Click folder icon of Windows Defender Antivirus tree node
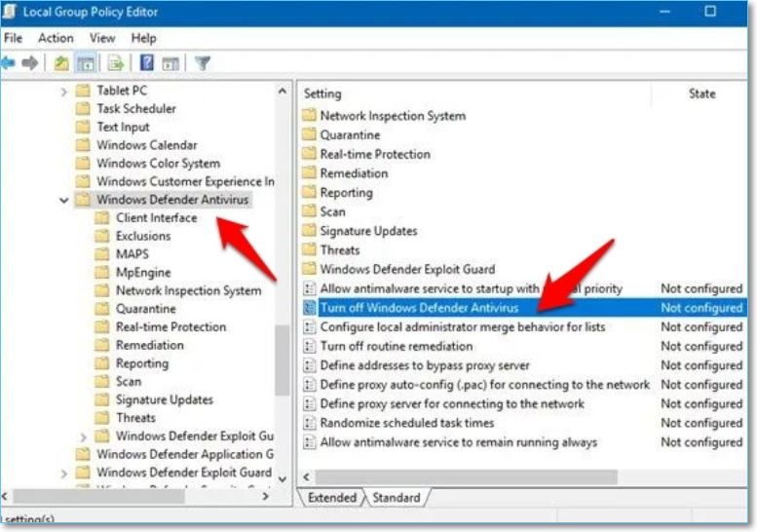This screenshot has height=532, width=757. pos(83,200)
